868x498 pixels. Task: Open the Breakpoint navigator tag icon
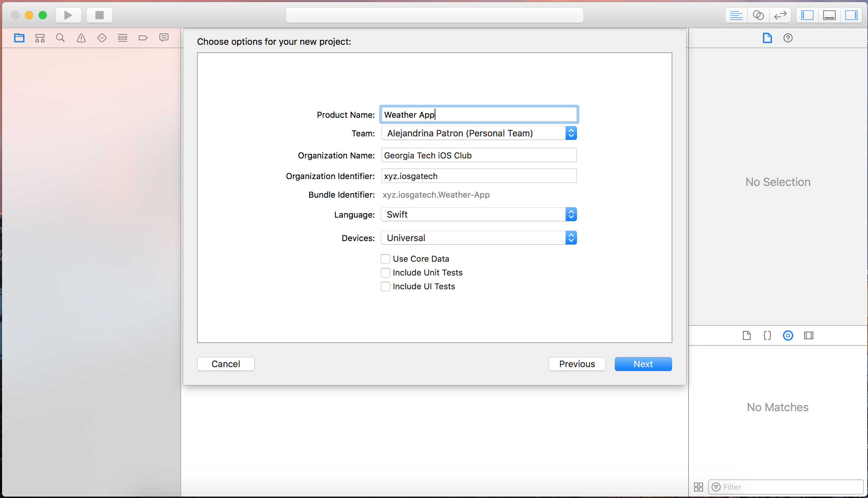click(x=143, y=38)
